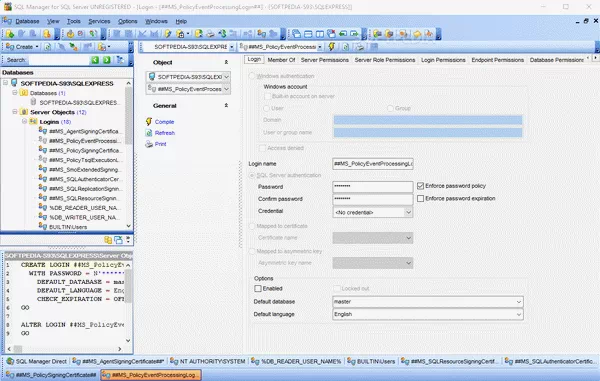Check the Access denied checkbox
Viewport: 600px width, 381px height.
[x=262, y=148]
